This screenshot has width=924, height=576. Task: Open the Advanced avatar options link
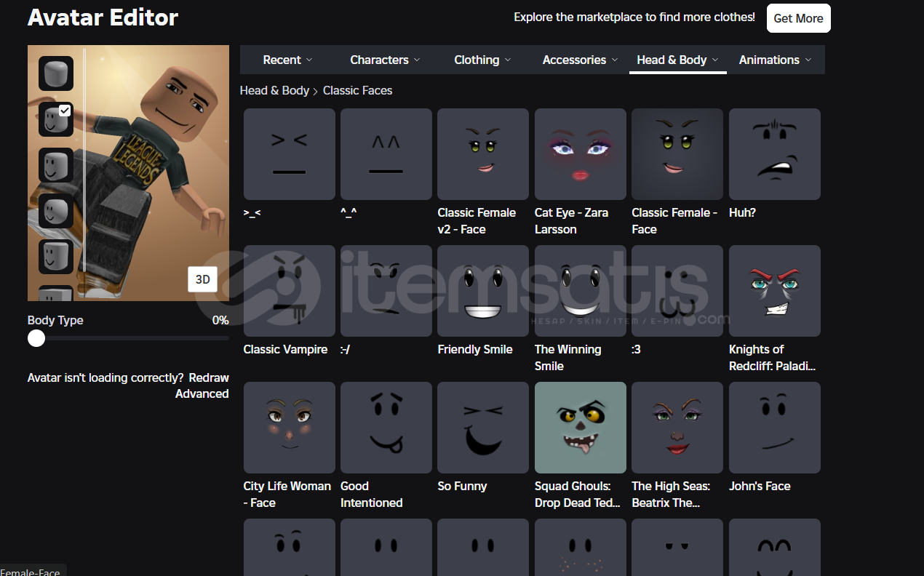click(x=202, y=393)
